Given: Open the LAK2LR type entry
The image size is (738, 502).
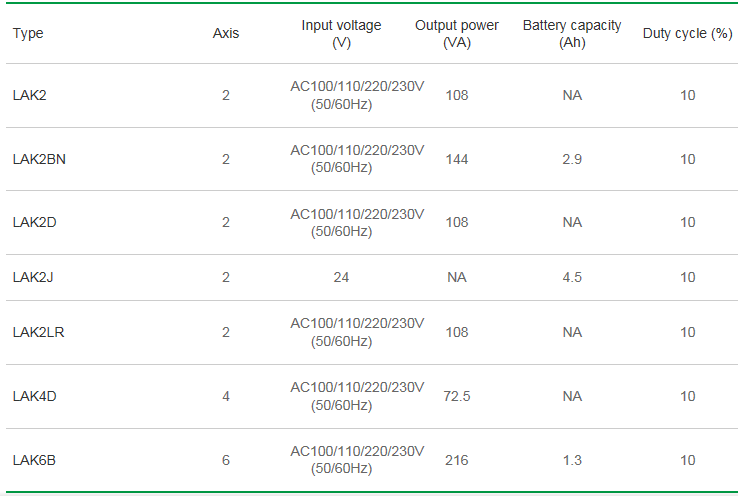Looking at the screenshot, I should click(x=37, y=332).
